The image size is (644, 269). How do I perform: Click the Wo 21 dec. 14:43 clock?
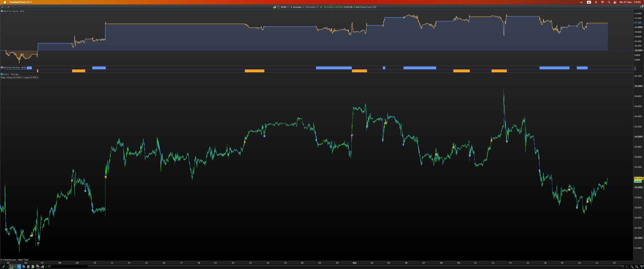[x=630, y=2]
